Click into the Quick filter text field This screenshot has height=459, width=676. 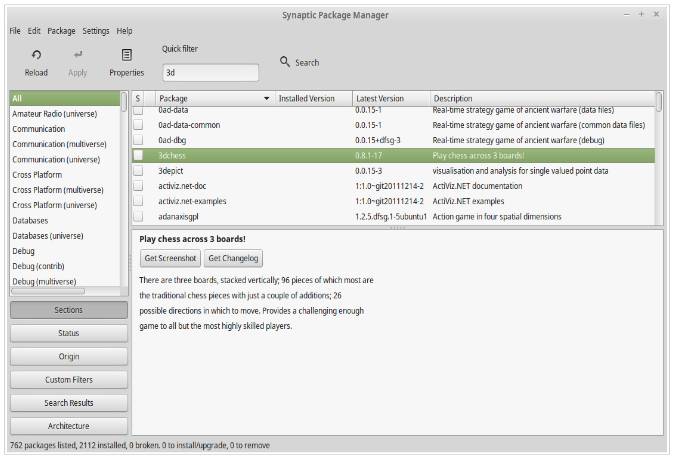(209, 72)
